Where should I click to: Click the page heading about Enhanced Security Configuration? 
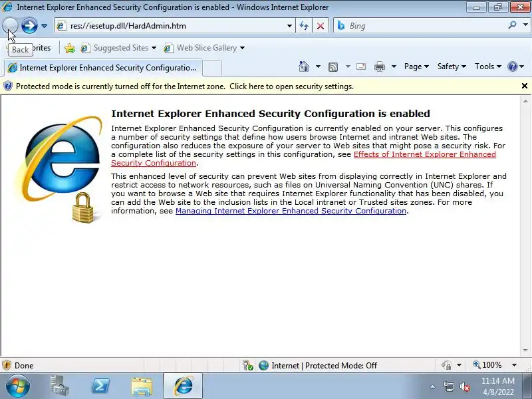271,114
